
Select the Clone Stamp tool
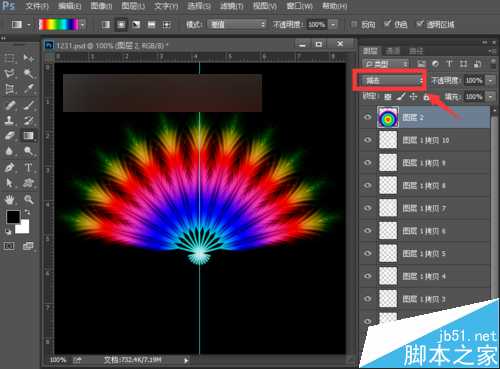9,120
